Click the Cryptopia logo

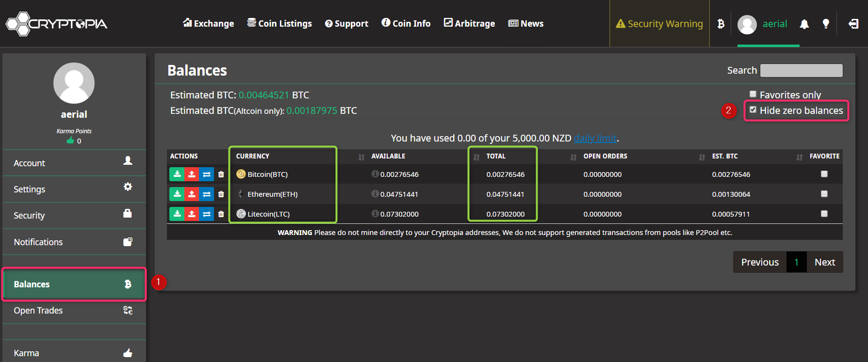coord(56,24)
